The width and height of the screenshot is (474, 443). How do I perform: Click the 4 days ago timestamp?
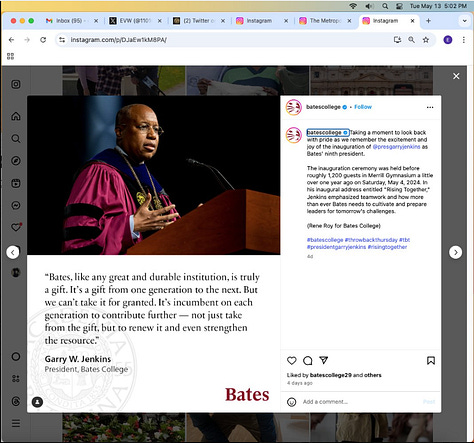[x=300, y=383]
